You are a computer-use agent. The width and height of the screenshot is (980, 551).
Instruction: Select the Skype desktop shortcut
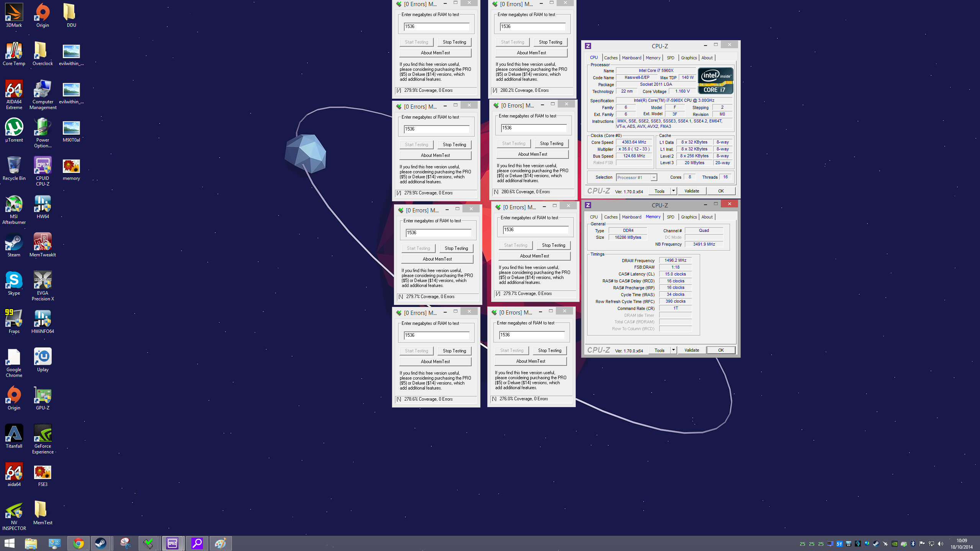pos(14,283)
